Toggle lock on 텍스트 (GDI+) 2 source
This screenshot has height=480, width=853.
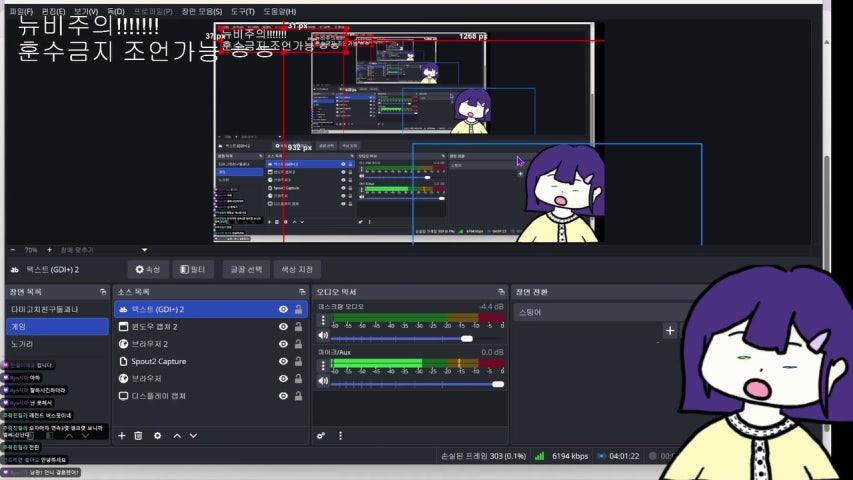click(x=299, y=309)
